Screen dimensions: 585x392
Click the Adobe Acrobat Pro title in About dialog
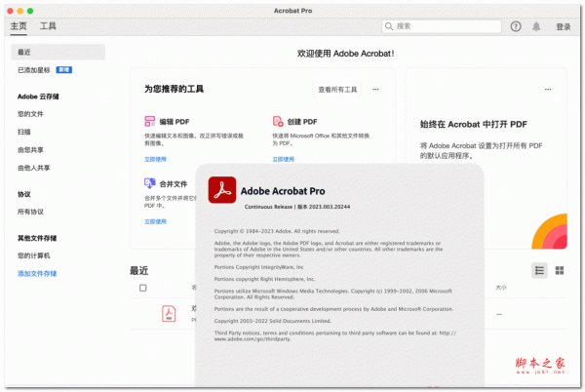pos(283,191)
